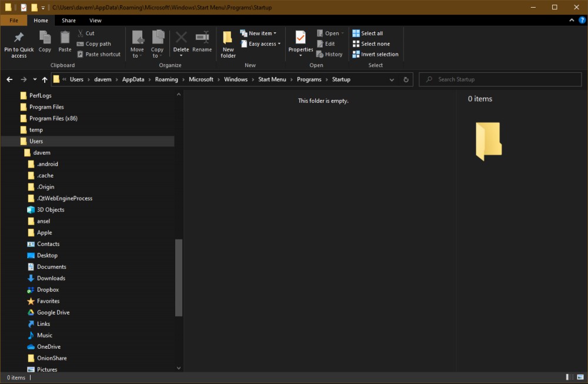
Task: Click Invert selection
Action: (x=375, y=54)
